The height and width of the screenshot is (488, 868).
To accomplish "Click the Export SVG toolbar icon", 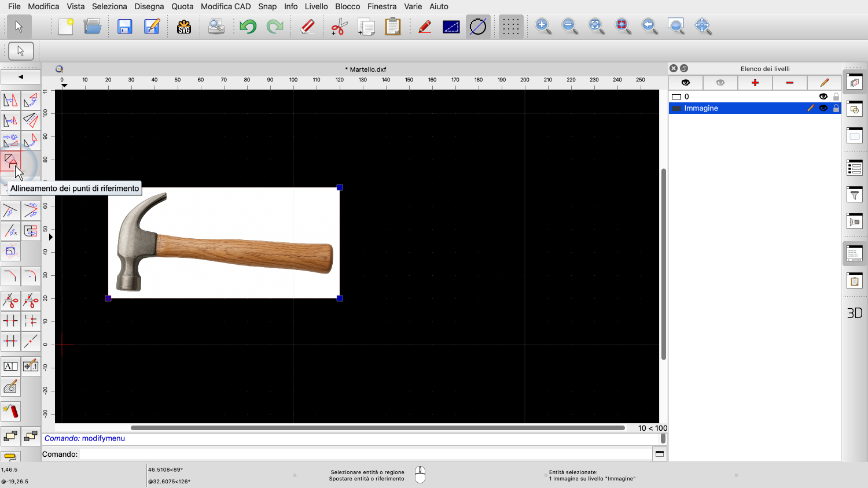I will tap(184, 27).
